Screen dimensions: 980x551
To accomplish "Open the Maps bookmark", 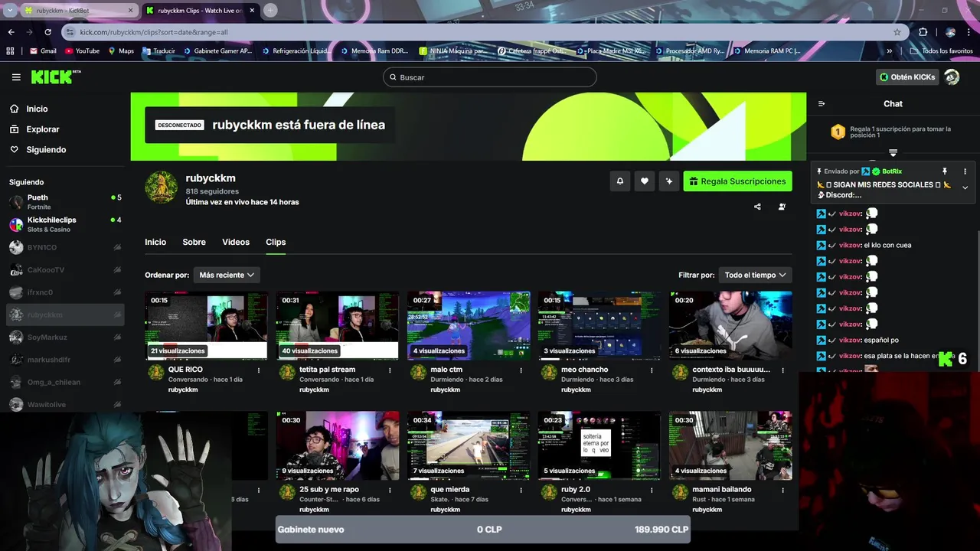I will [x=121, y=51].
